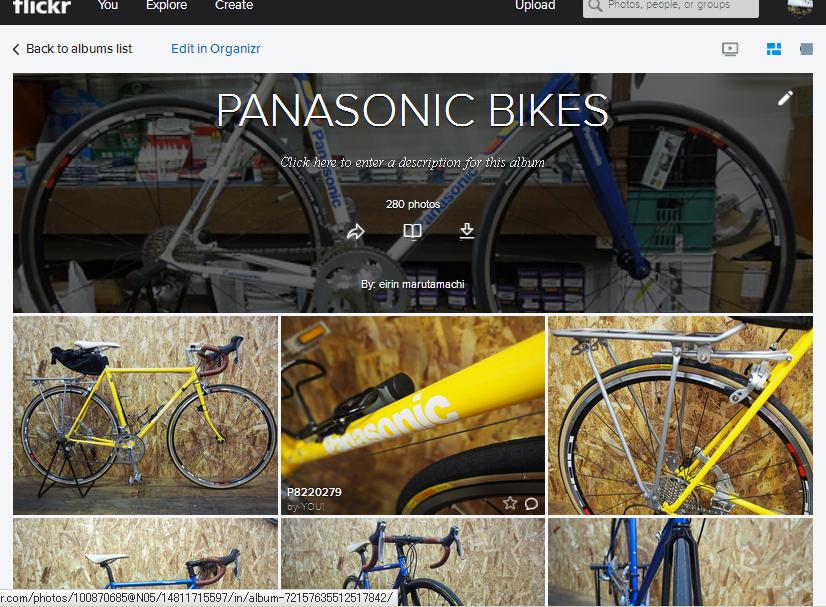Switch to the square single view icon

tap(807, 49)
